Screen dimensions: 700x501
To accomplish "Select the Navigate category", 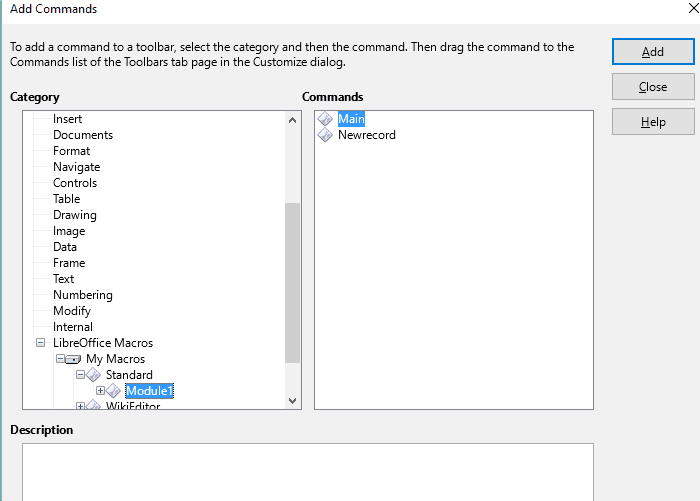I will tap(76, 167).
